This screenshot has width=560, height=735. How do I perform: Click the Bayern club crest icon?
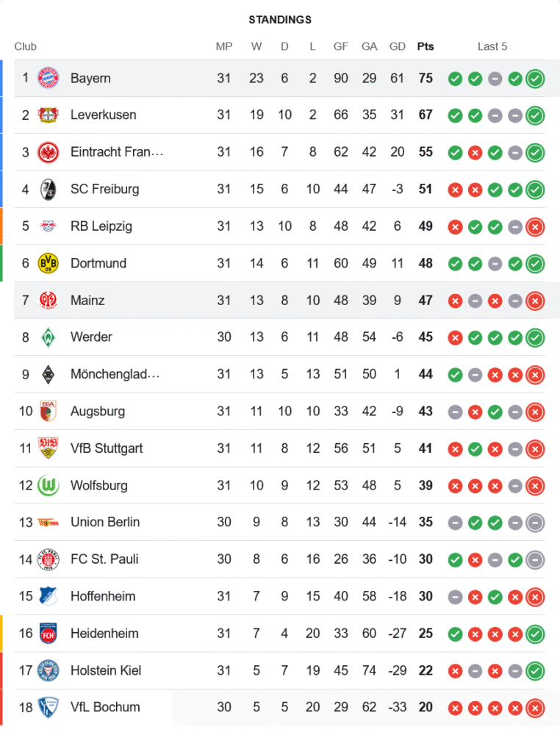48,78
